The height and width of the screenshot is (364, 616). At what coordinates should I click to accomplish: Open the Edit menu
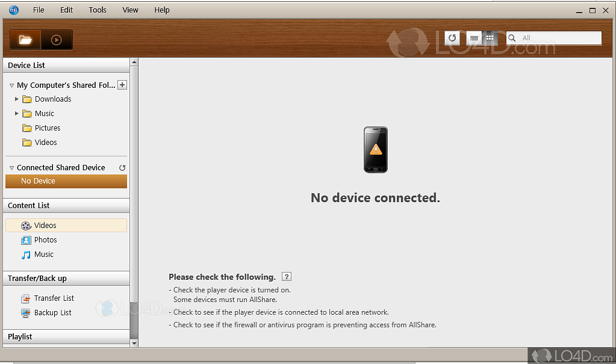coord(66,10)
